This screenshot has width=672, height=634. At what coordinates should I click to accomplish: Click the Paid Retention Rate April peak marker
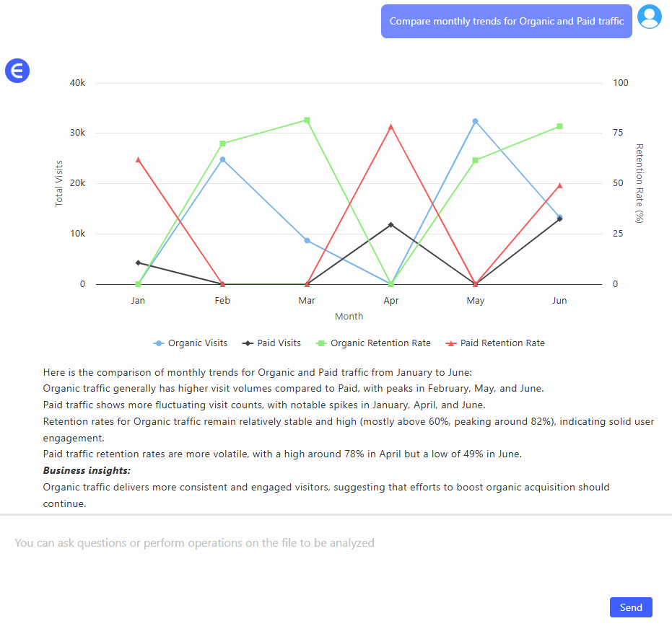(391, 127)
